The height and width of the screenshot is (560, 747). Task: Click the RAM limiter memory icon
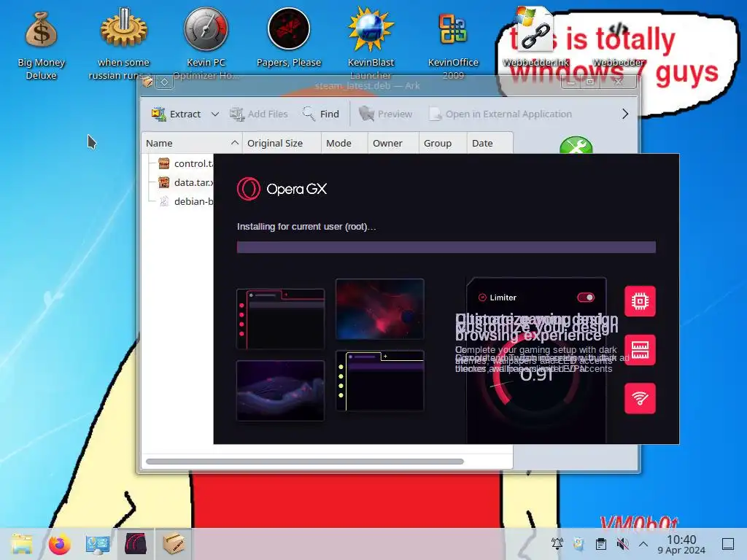640,350
